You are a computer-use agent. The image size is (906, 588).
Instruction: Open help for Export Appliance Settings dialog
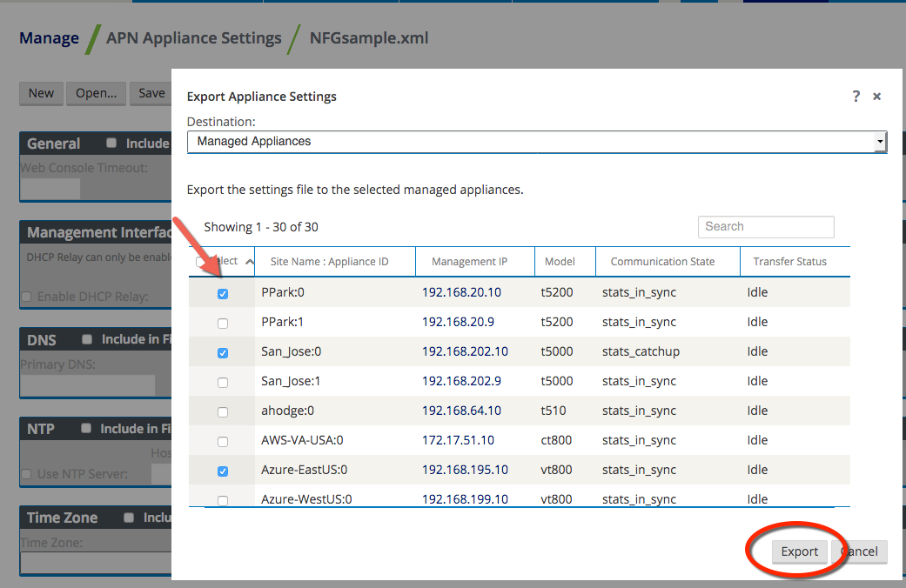pos(856,96)
